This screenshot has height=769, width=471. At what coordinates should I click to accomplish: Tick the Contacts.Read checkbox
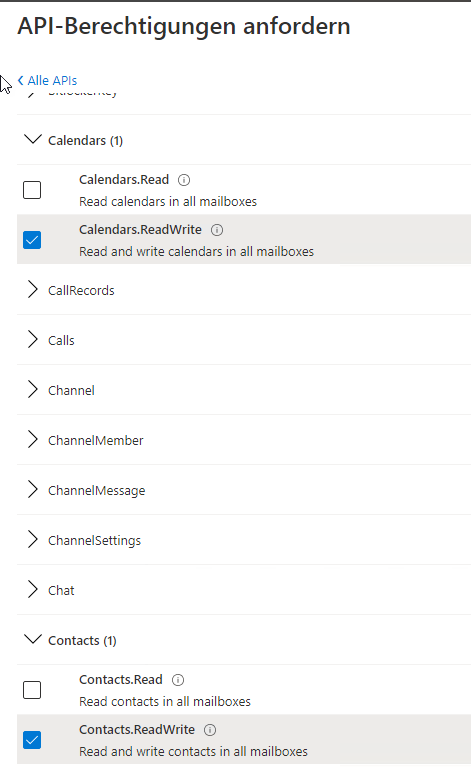(x=32, y=690)
